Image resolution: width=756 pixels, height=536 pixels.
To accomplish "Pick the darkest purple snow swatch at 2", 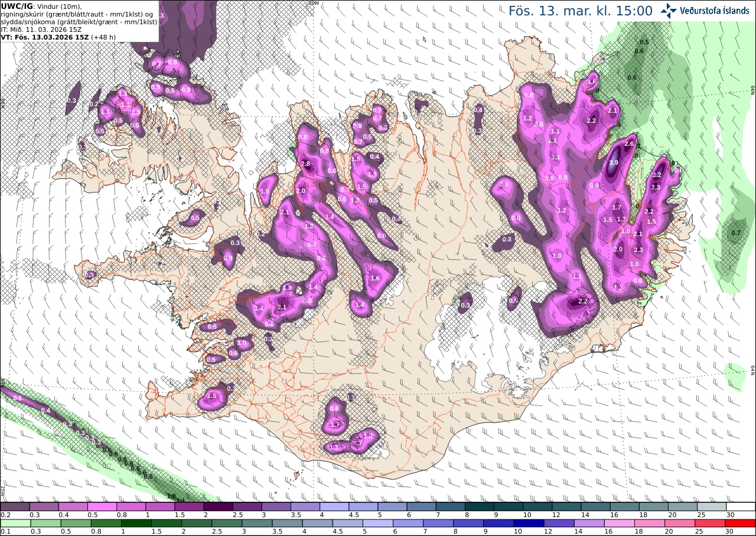I will (x=218, y=506).
